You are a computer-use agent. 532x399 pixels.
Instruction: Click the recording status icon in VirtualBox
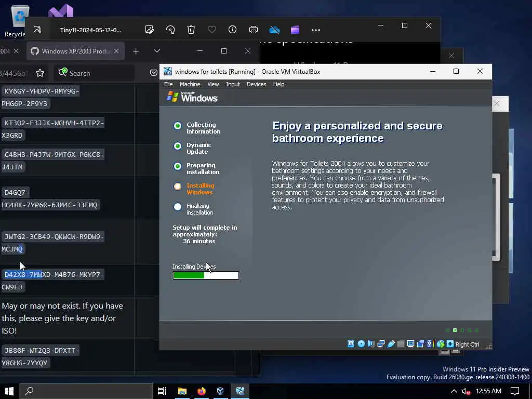(420, 344)
